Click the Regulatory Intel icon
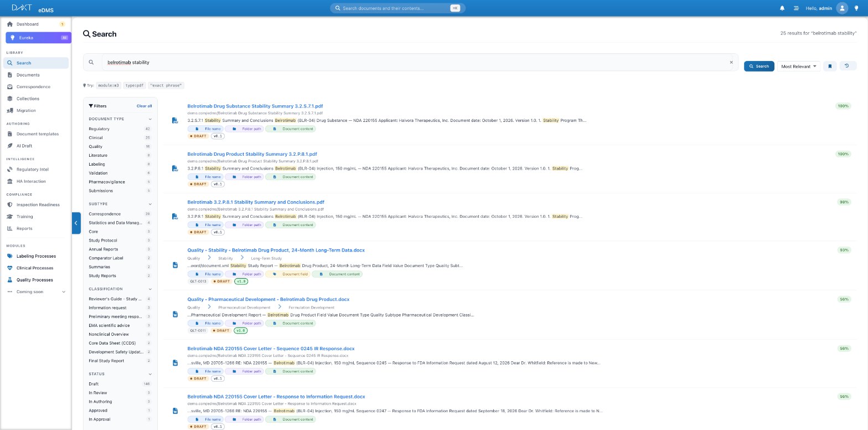The image size is (868, 430). pos(10,170)
